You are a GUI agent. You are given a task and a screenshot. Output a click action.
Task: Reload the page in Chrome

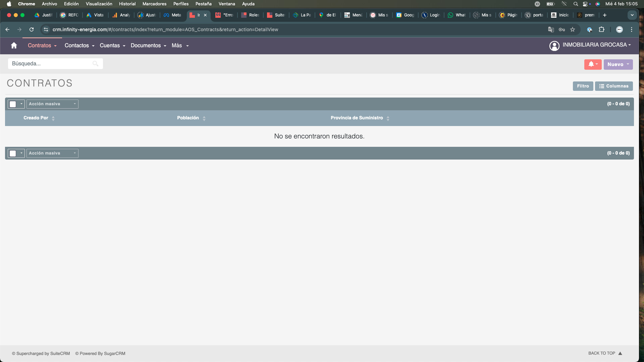click(32, 29)
